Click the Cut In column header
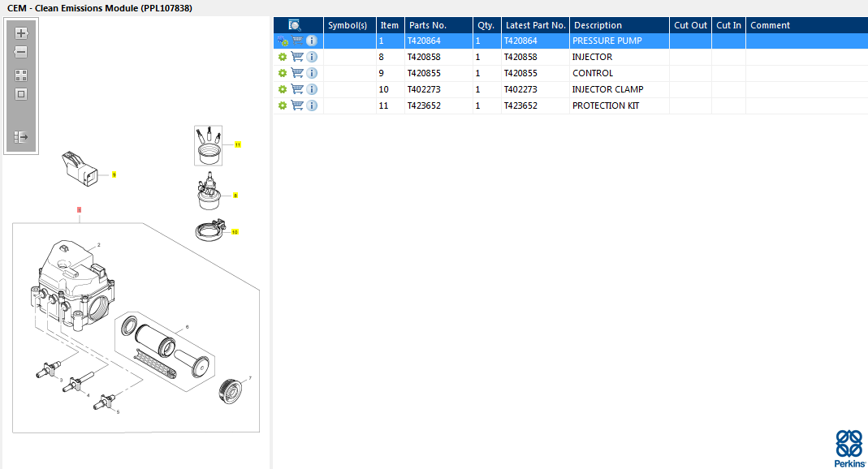Viewport: 868px width, 469px height. click(x=728, y=25)
